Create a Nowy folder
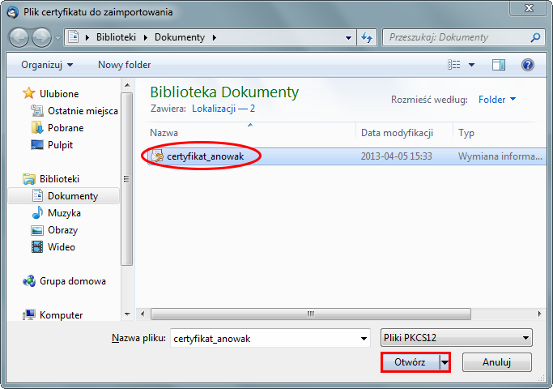553x389 pixels. click(124, 65)
